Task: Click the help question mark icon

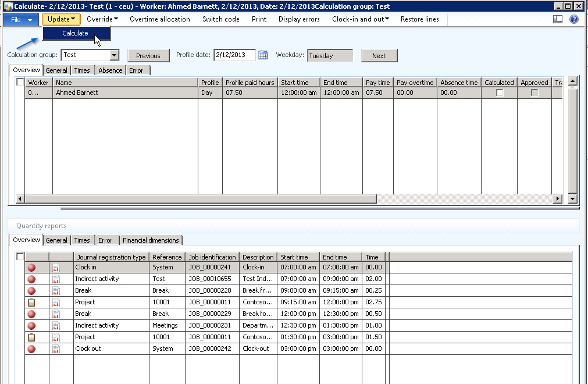Action: click(573, 19)
